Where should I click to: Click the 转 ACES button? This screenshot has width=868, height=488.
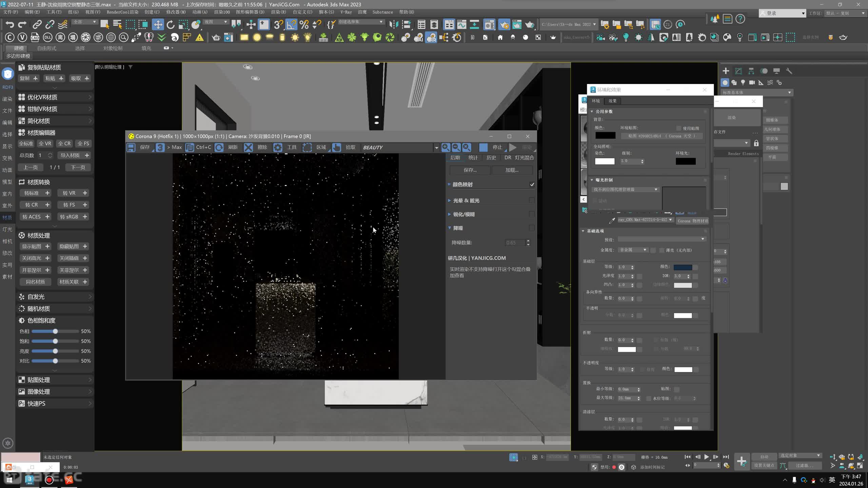coord(35,217)
